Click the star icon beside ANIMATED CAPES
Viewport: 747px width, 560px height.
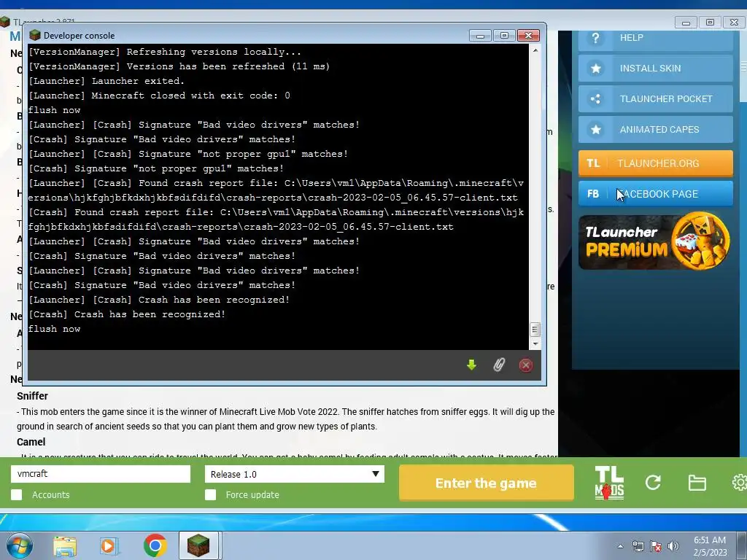point(595,130)
